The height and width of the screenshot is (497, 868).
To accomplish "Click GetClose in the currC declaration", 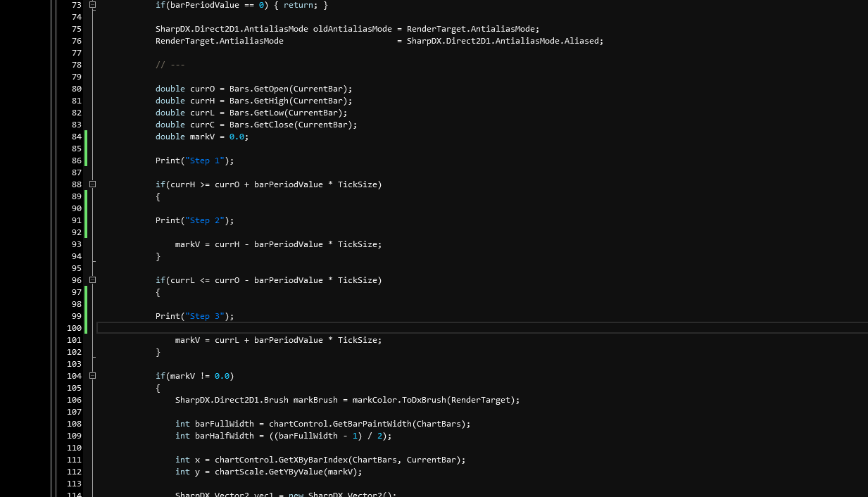I will 273,125.
